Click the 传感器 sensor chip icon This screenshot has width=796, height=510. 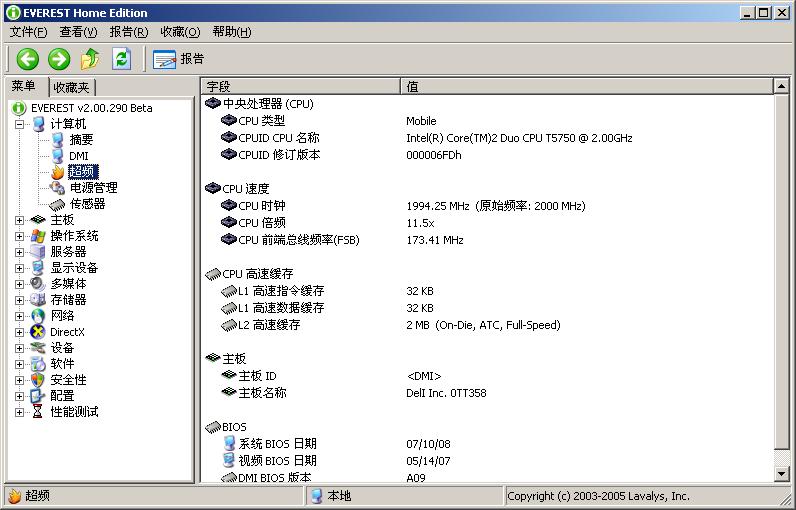click(57, 204)
